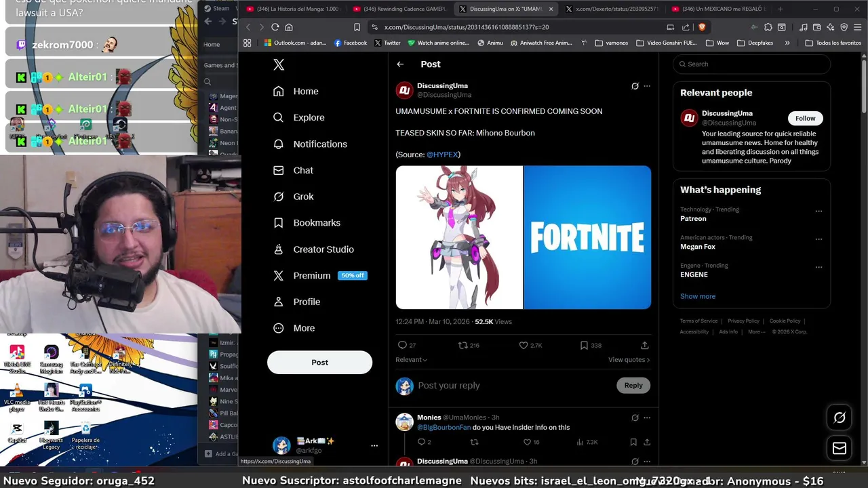Open Facebook bookmark in bookmarks bar
The height and width of the screenshot is (488, 868).
[351, 43]
